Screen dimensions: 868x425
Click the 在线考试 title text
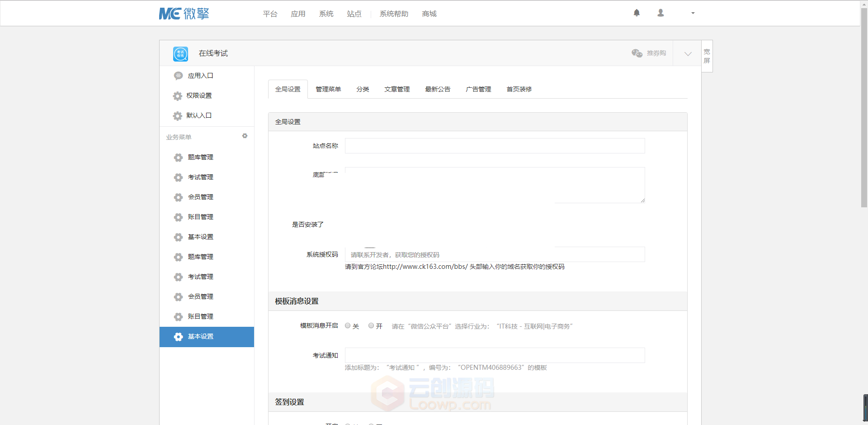213,53
